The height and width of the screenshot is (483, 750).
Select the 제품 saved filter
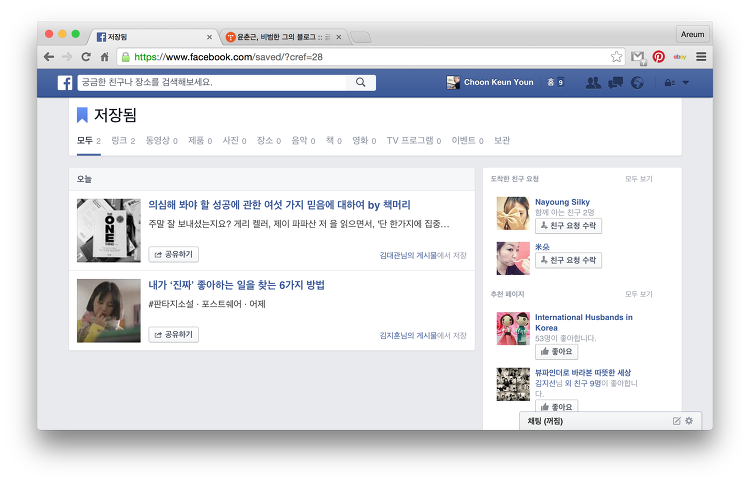tap(200, 141)
